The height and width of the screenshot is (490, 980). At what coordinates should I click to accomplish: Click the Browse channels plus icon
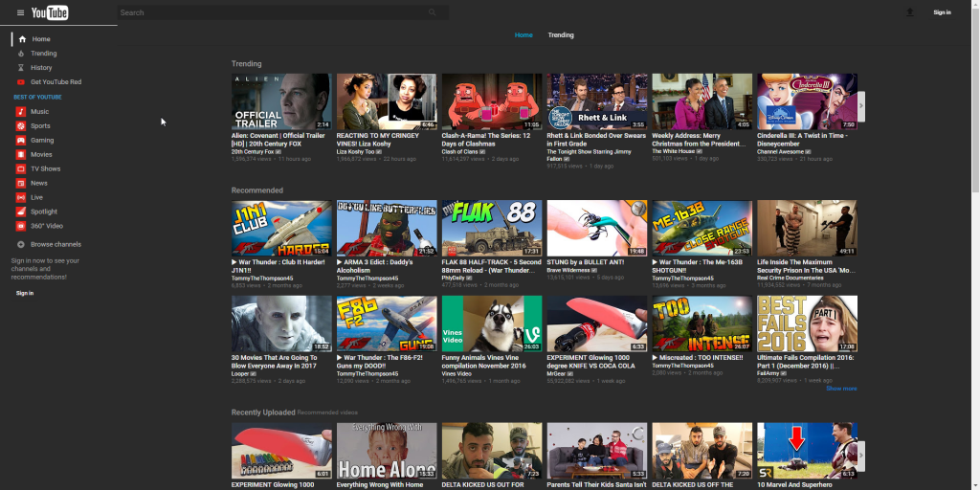point(21,245)
